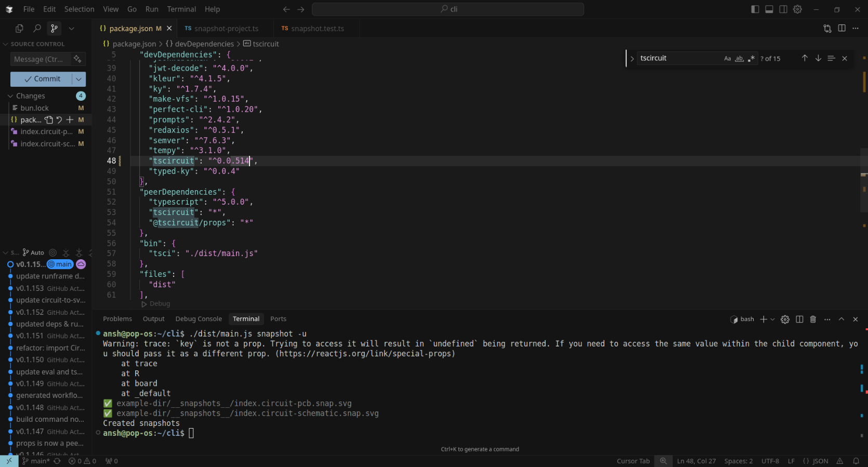
Task: Kill terminal with the trash icon
Action: (813, 319)
